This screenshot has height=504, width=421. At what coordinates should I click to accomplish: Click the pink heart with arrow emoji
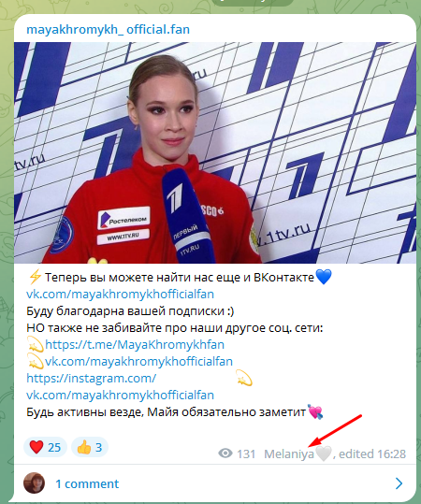(x=315, y=411)
